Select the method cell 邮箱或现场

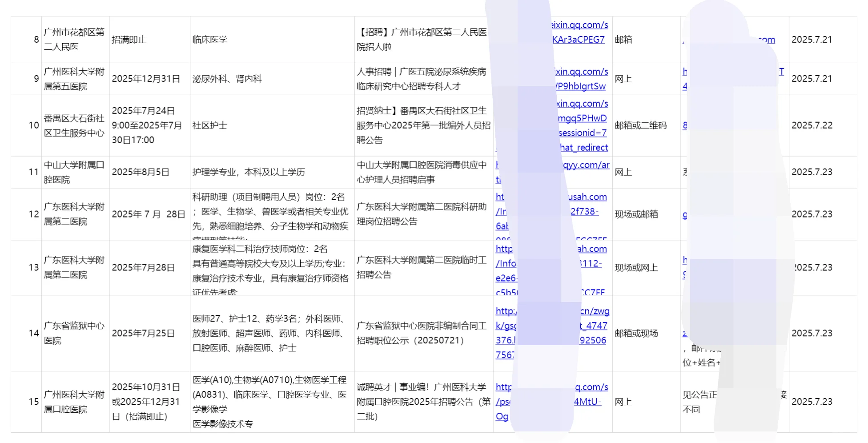coord(646,333)
